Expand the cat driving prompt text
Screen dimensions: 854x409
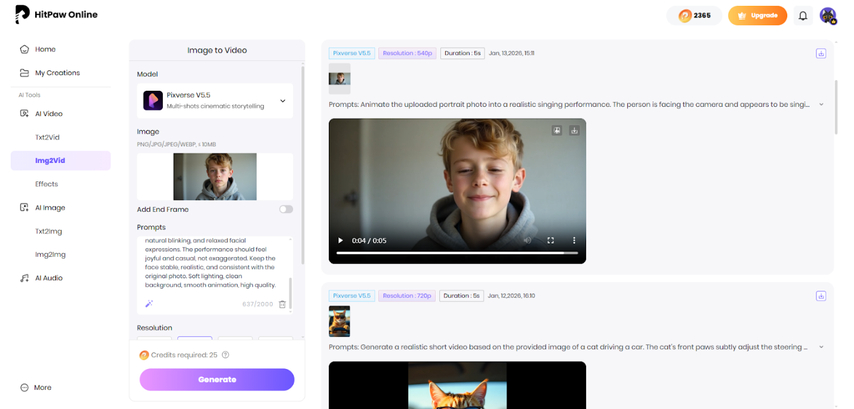coord(821,347)
